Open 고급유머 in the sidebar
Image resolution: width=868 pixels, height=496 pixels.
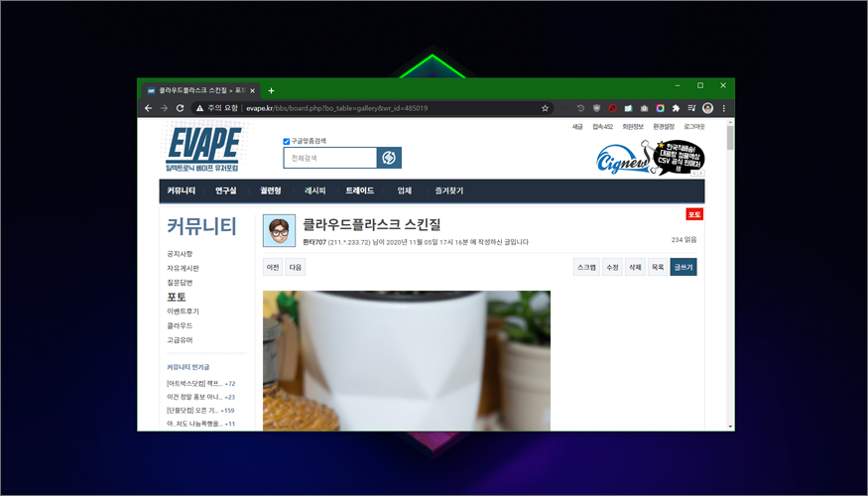coord(180,340)
